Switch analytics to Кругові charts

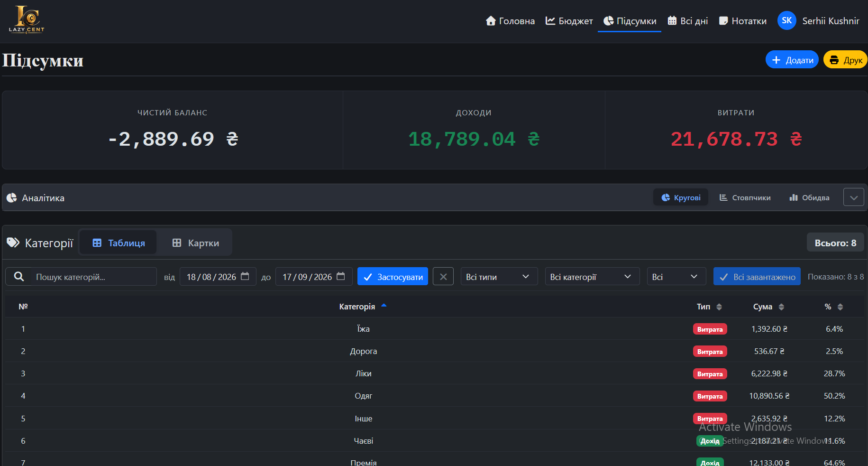pos(681,197)
